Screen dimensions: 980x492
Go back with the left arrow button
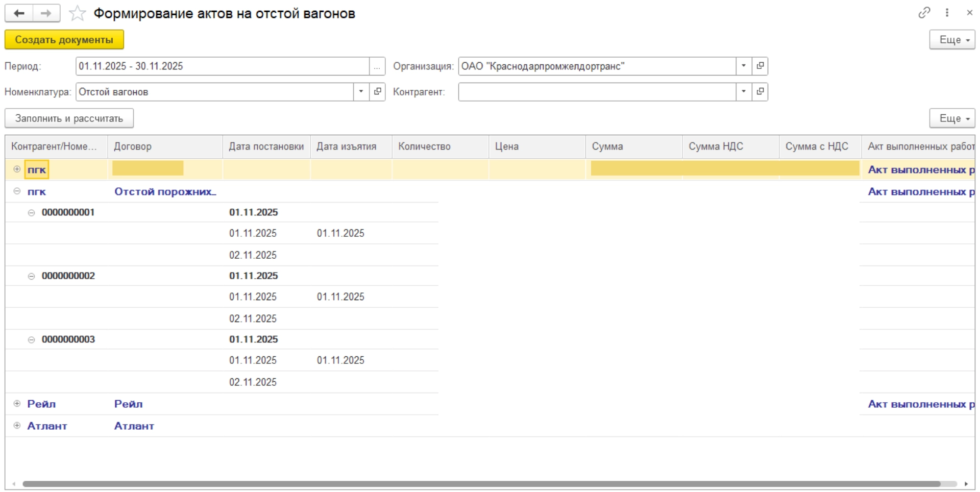point(19,13)
